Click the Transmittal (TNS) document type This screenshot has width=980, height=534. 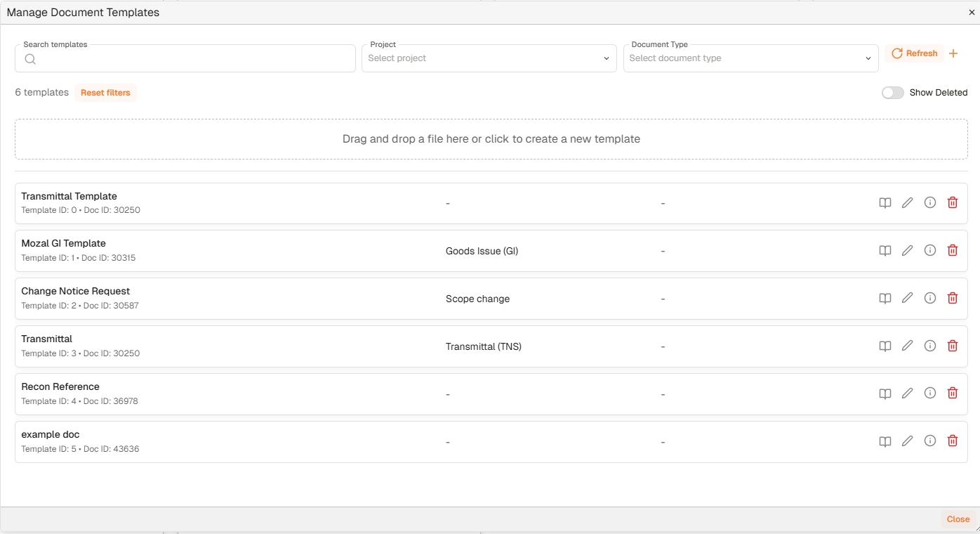(x=484, y=346)
